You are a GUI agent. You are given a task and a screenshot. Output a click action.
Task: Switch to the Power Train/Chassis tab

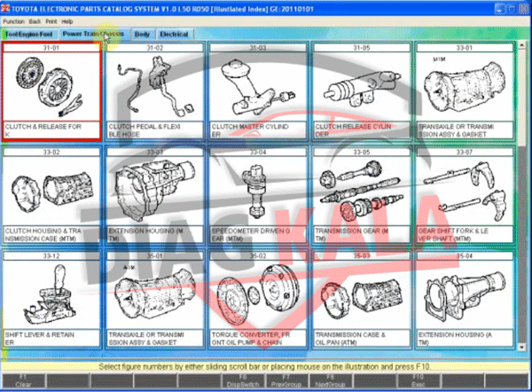(93, 34)
